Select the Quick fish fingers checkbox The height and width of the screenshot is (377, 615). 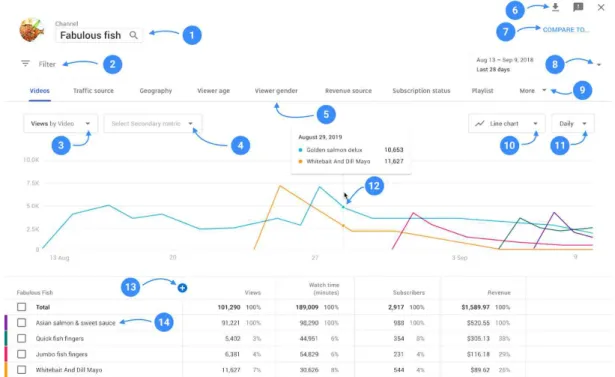click(x=22, y=339)
